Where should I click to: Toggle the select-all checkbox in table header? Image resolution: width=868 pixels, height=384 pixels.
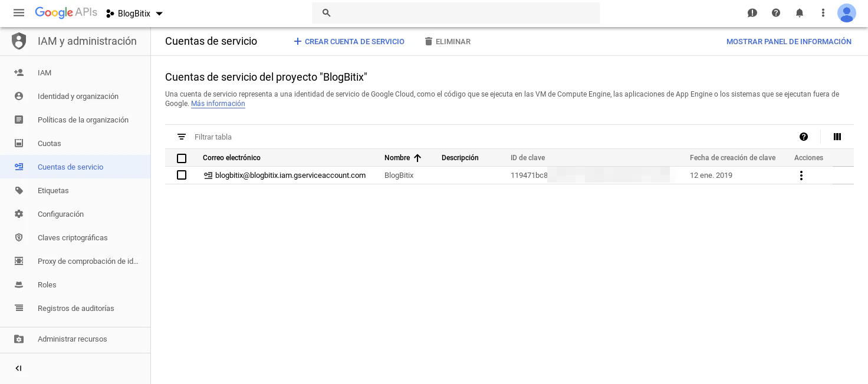[182, 158]
